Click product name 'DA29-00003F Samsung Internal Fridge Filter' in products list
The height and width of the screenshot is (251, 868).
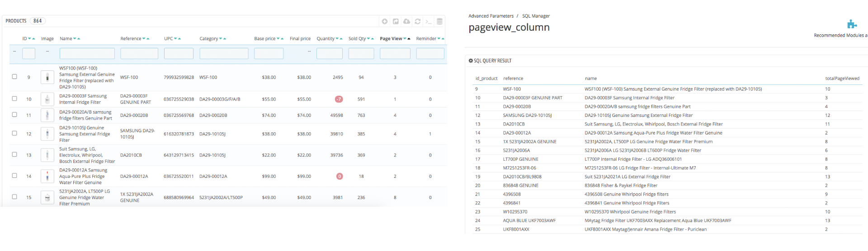tap(83, 99)
